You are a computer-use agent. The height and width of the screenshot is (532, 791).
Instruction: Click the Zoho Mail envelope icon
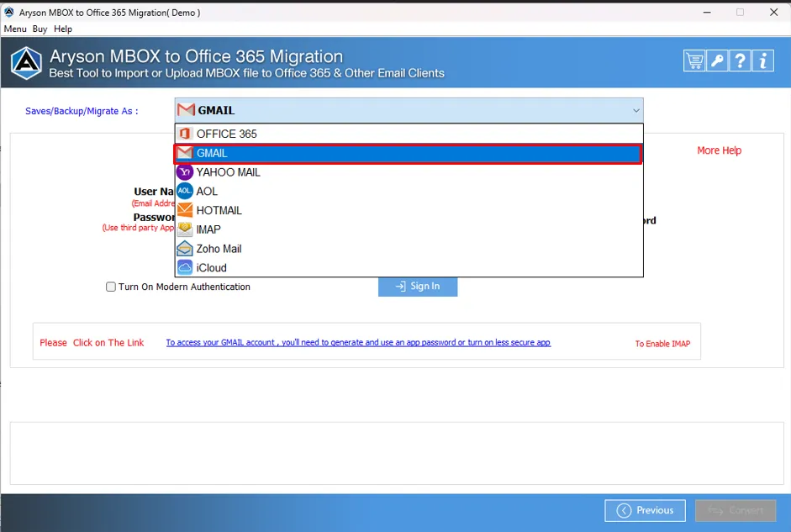[x=185, y=248]
